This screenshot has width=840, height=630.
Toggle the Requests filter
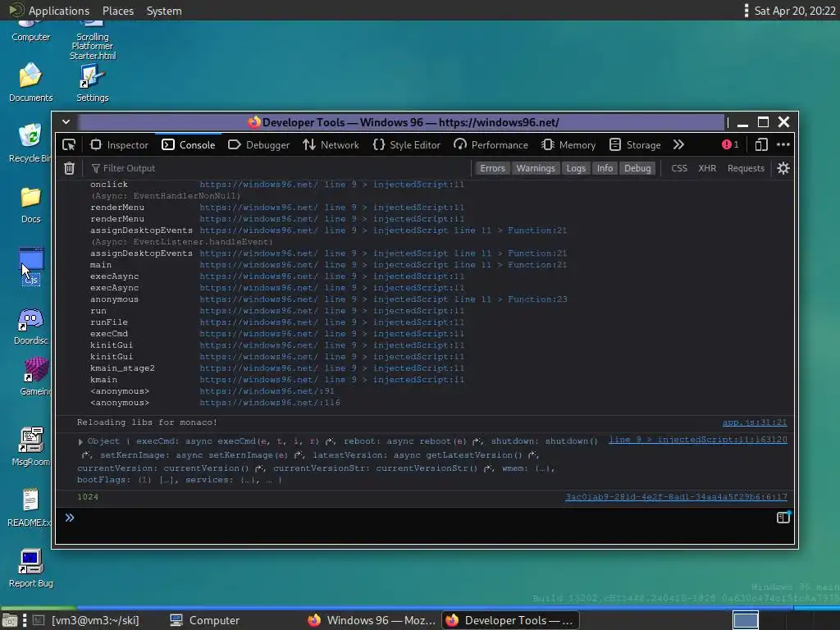pyautogui.click(x=746, y=168)
